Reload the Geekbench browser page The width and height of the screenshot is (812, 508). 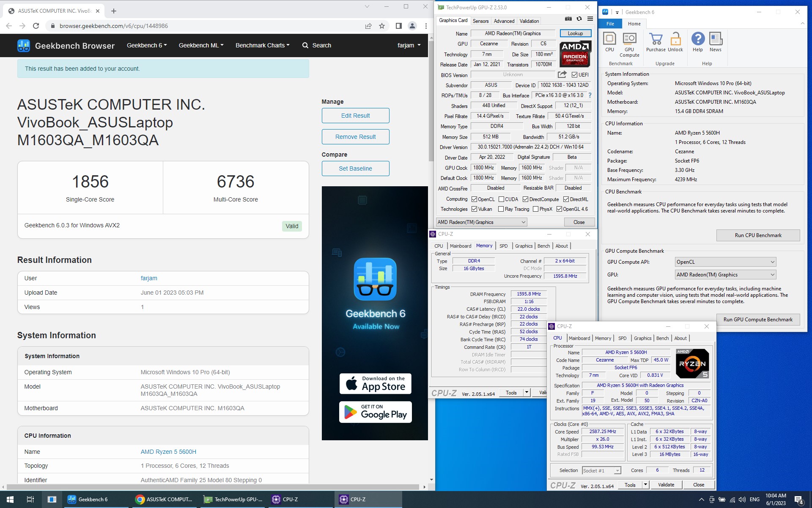36,26
